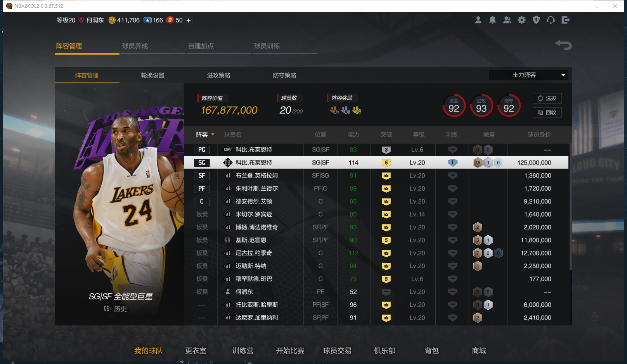The height and width of the screenshot is (364, 627).
Task: Click the PF position slot
Action: (x=202, y=188)
